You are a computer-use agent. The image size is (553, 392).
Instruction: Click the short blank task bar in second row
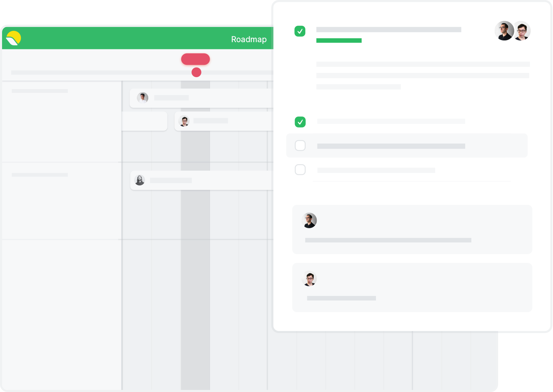(144, 121)
